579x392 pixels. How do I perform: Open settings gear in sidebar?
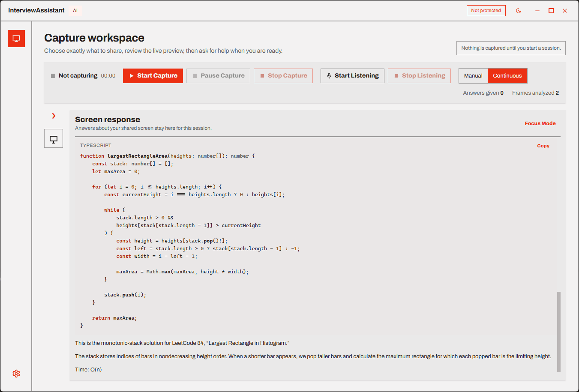16,374
